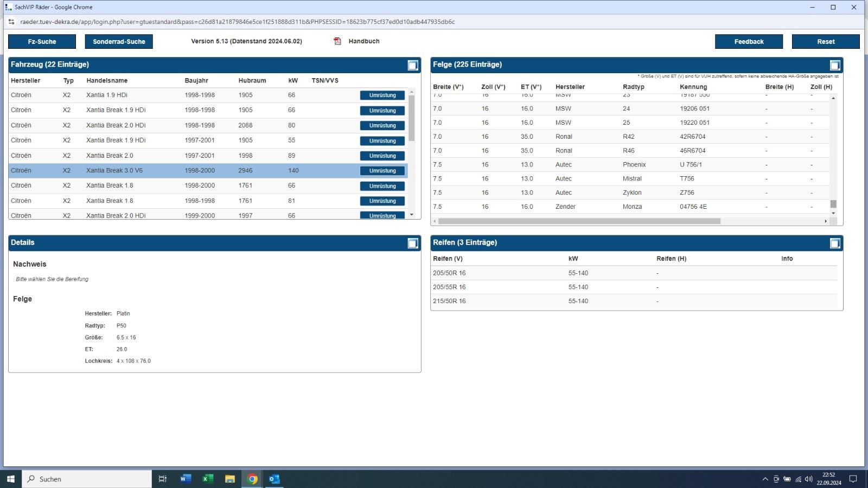The image size is (868, 488).
Task: Select the Xantia 1.9 HDi vehicle row
Action: coord(208,95)
